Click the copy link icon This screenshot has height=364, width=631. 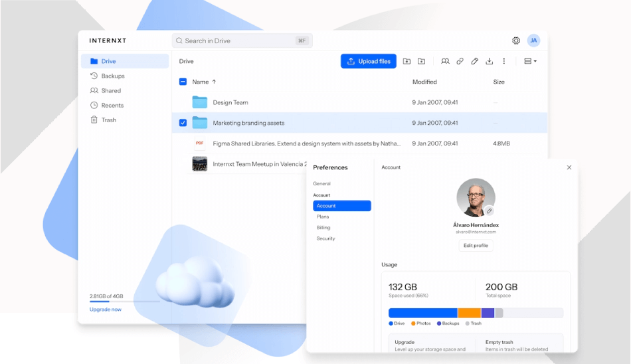click(x=460, y=61)
